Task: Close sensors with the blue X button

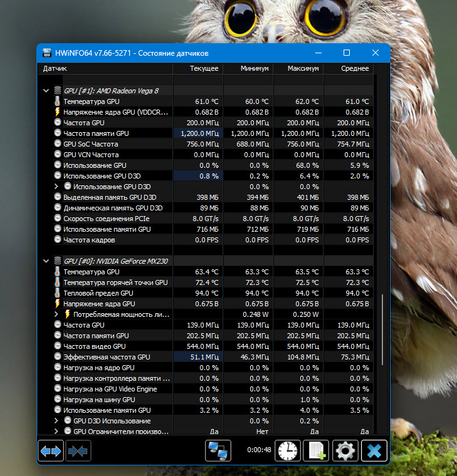Action: click(374, 451)
